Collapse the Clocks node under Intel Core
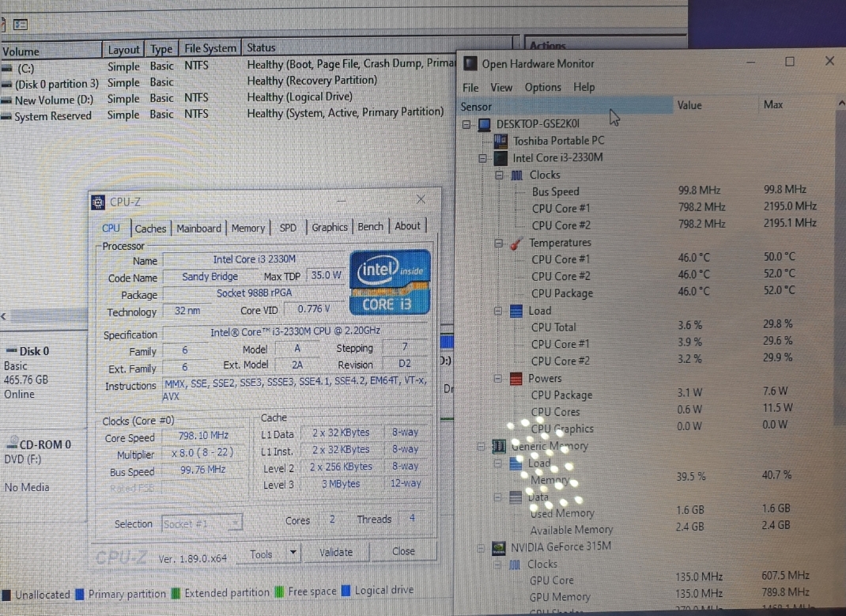Screen dimensions: 846x616 tap(499, 176)
